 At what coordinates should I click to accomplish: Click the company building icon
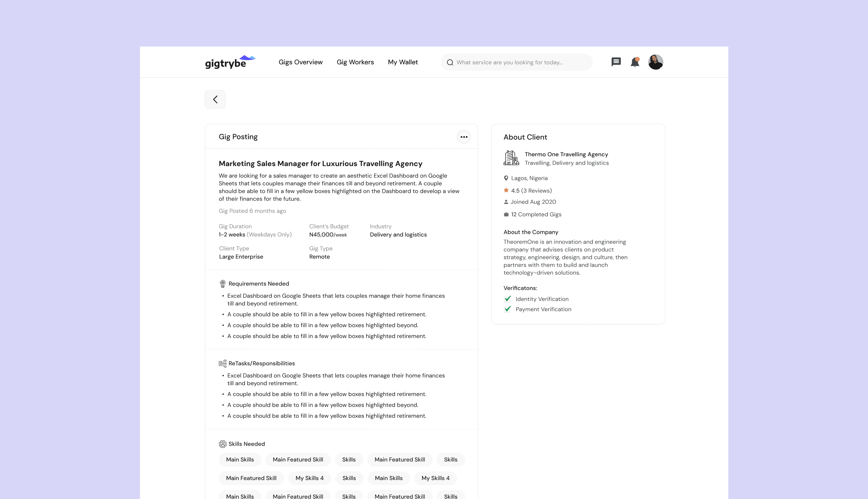[x=511, y=158]
